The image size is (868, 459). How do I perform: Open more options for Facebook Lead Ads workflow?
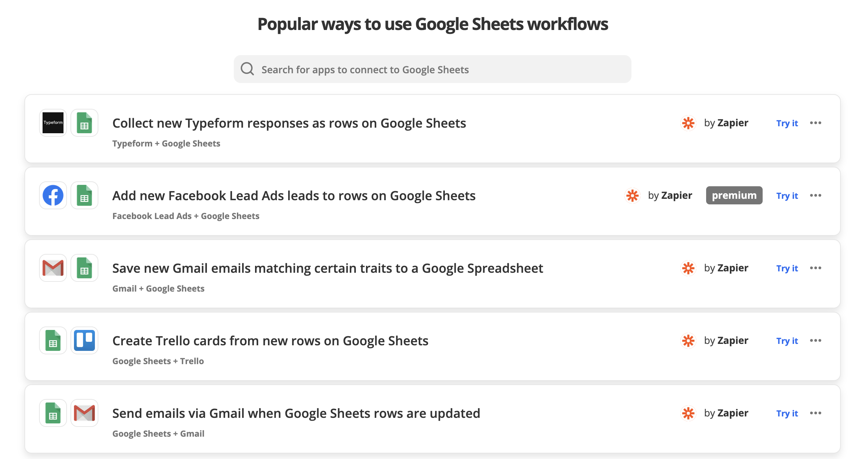(815, 195)
